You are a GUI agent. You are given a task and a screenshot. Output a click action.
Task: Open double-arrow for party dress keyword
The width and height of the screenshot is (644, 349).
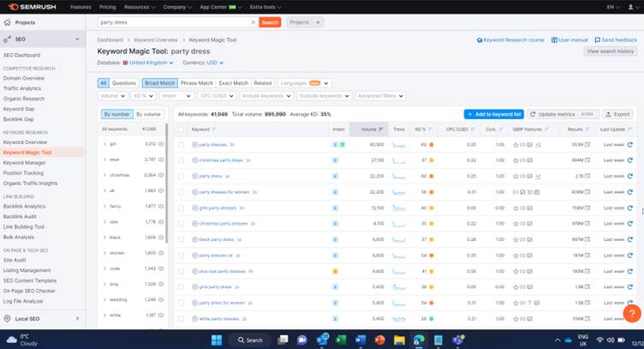[x=227, y=177]
